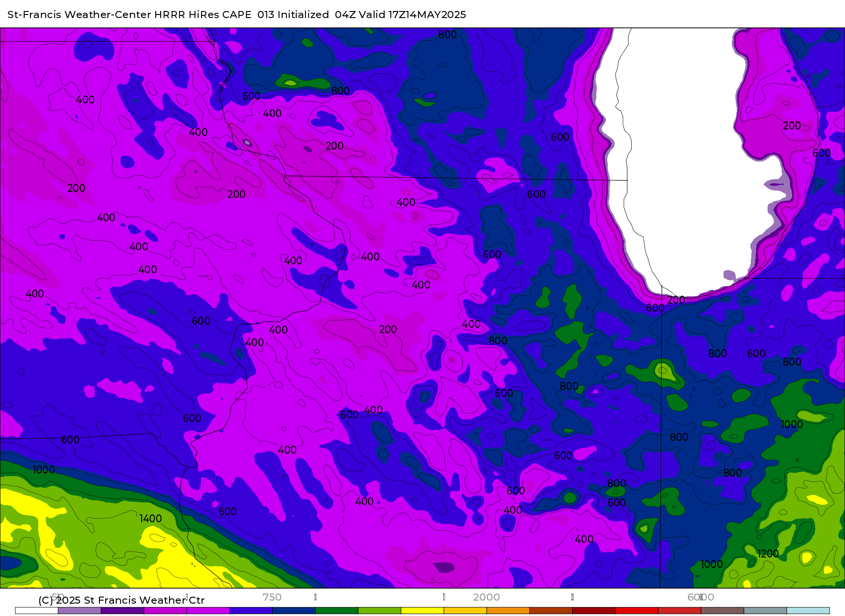This screenshot has height=616, width=845.
Task: Click the "Valid 17Z14MAY2025" text in title
Action: coord(412,15)
